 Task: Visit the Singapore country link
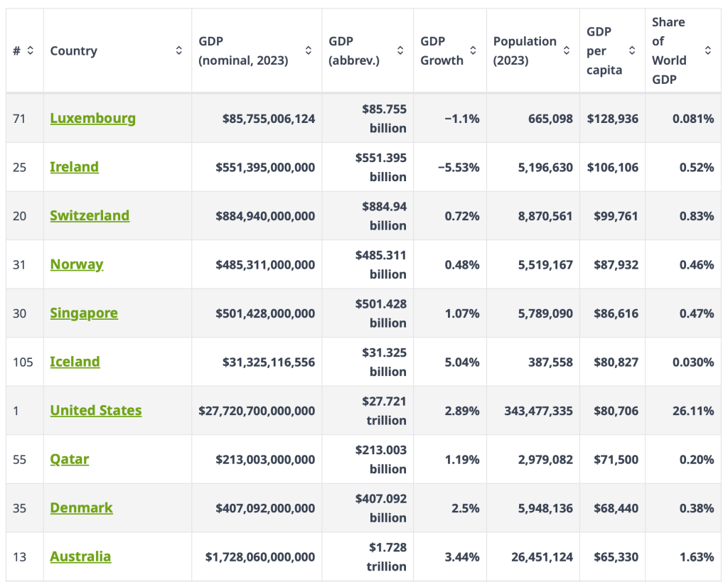pyautogui.click(x=84, y=313)
